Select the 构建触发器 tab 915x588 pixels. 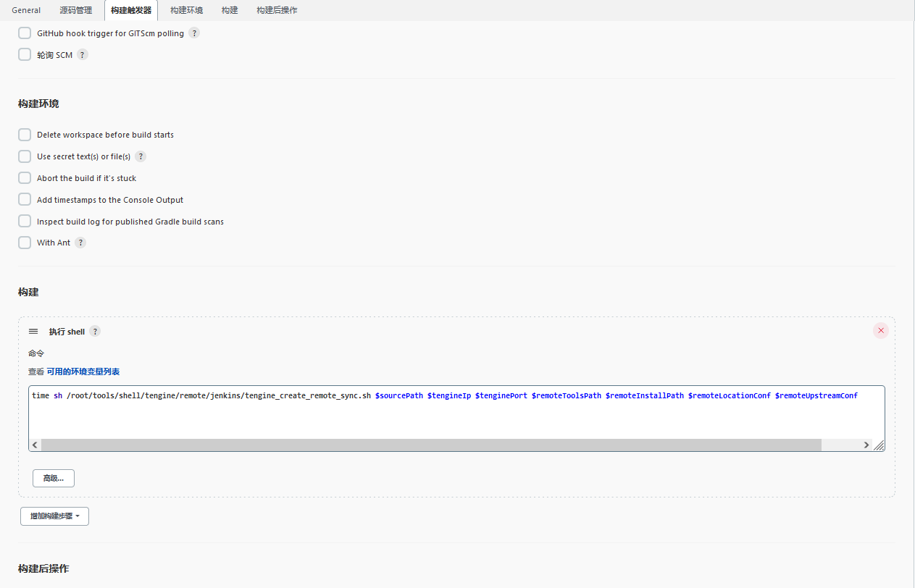[131, 10]
